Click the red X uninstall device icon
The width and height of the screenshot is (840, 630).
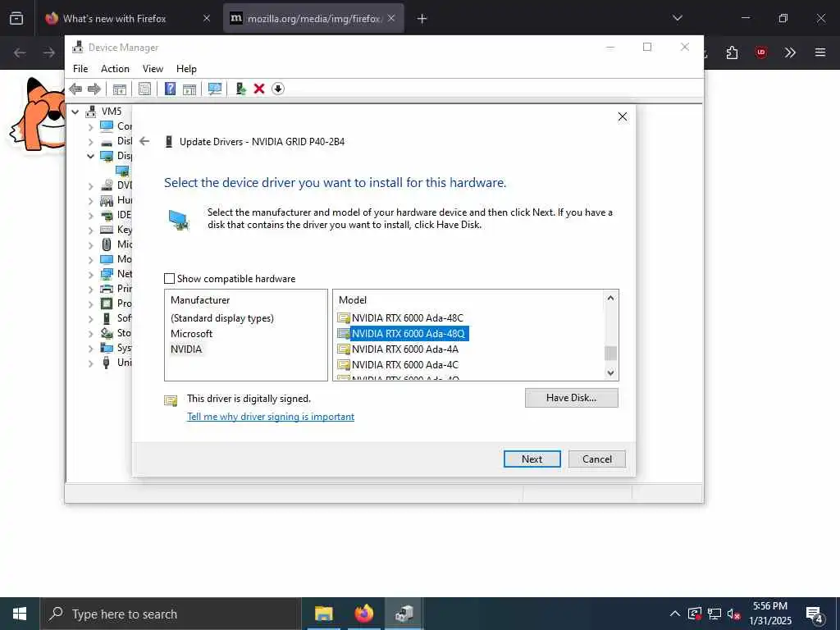click(259, 89)
